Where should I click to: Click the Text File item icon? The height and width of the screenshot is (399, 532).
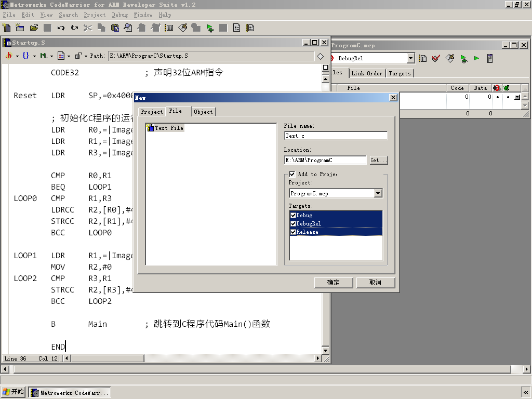click(150, 128)
